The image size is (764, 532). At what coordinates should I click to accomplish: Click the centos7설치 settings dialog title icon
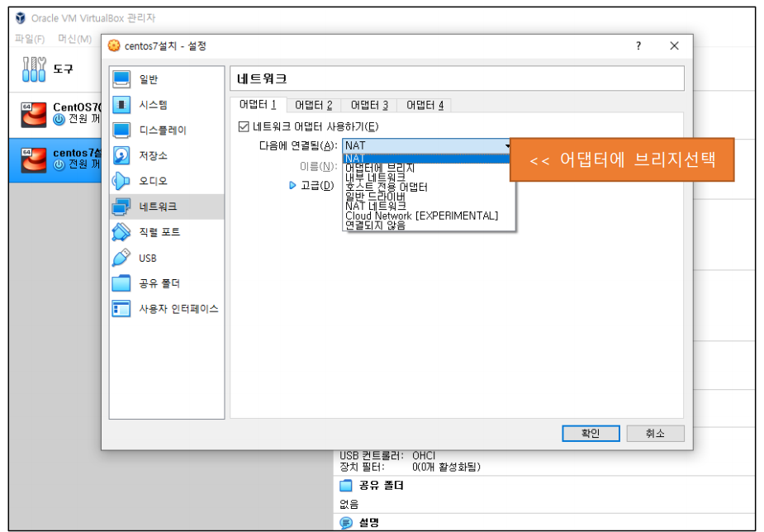[x=114, y=45]
